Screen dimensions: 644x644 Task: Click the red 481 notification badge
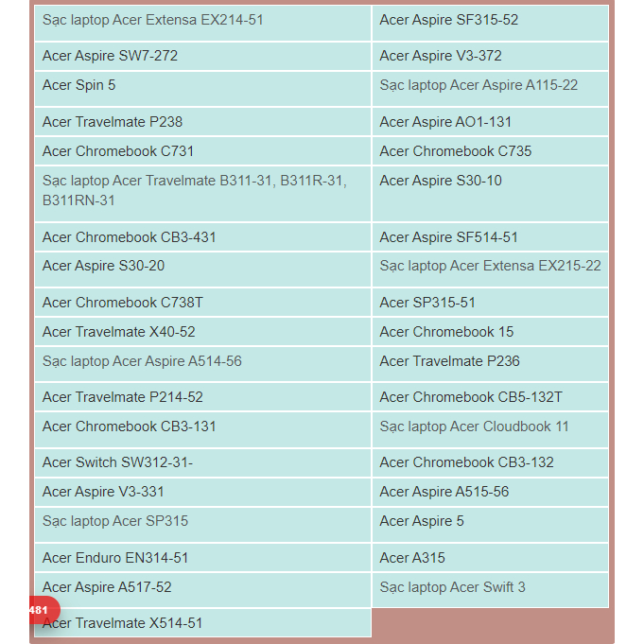coord(41,611)
